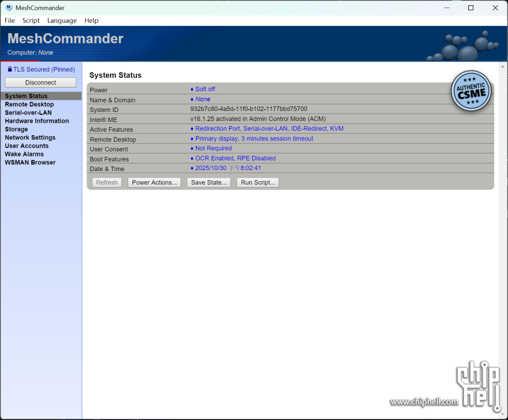The image size is (508, 420).
Task: Click the Authentic CSME badge icon
Action: click(x=471, y=91)
